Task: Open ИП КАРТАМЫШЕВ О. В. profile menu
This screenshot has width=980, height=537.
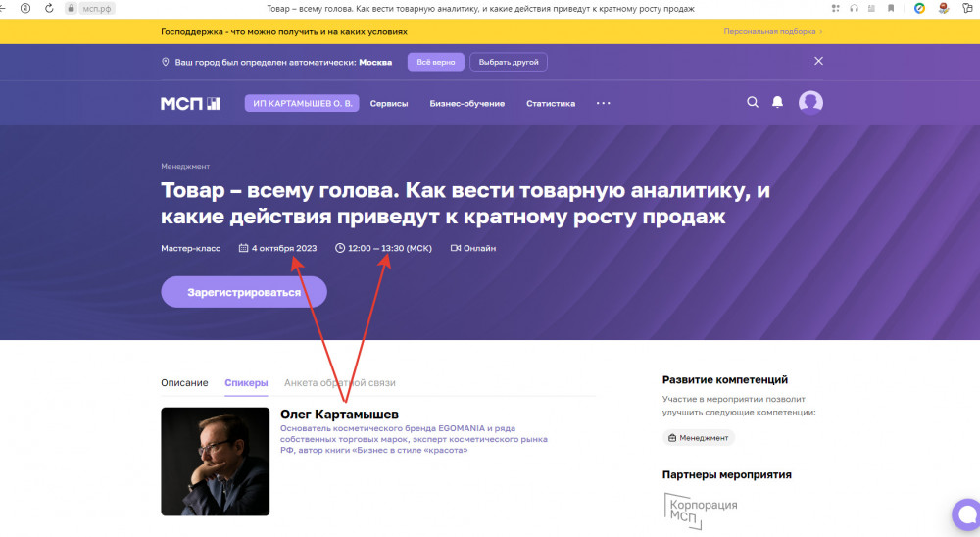Action: tap(302, 103)
